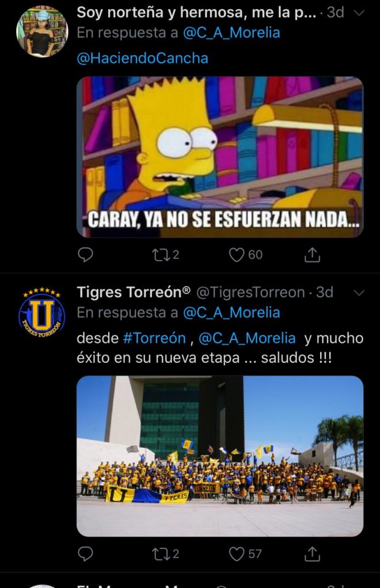View the Tigres fans group photo
380x588 pixels.
tap(220, 456)
